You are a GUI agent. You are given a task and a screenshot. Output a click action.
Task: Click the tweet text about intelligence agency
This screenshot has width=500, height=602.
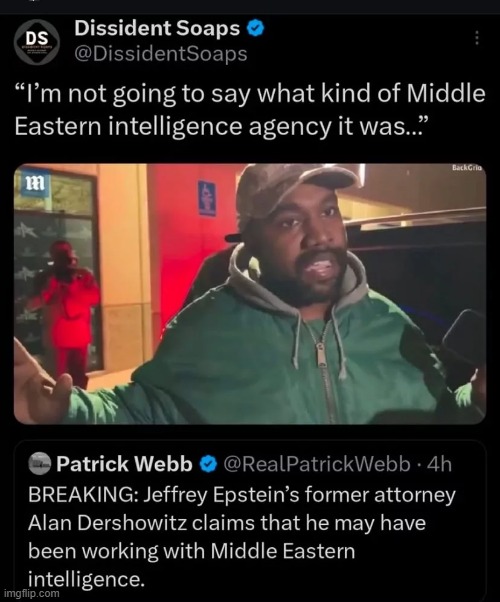(250, 109)
